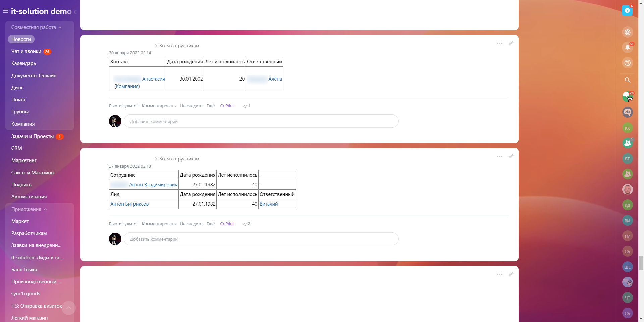This screenshot has height=322, width=644.
Task: Unfollow the 27 января post via Не следить
Action: 191,224
